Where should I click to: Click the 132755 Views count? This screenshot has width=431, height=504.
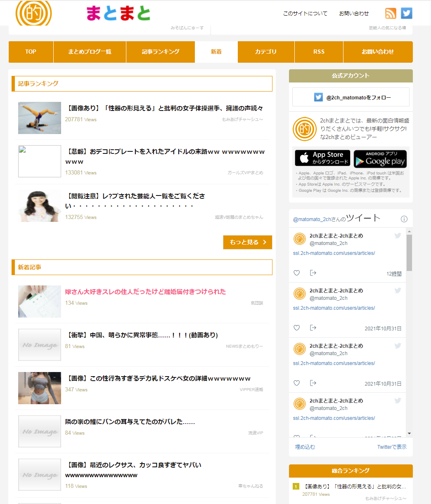(81, 217)
